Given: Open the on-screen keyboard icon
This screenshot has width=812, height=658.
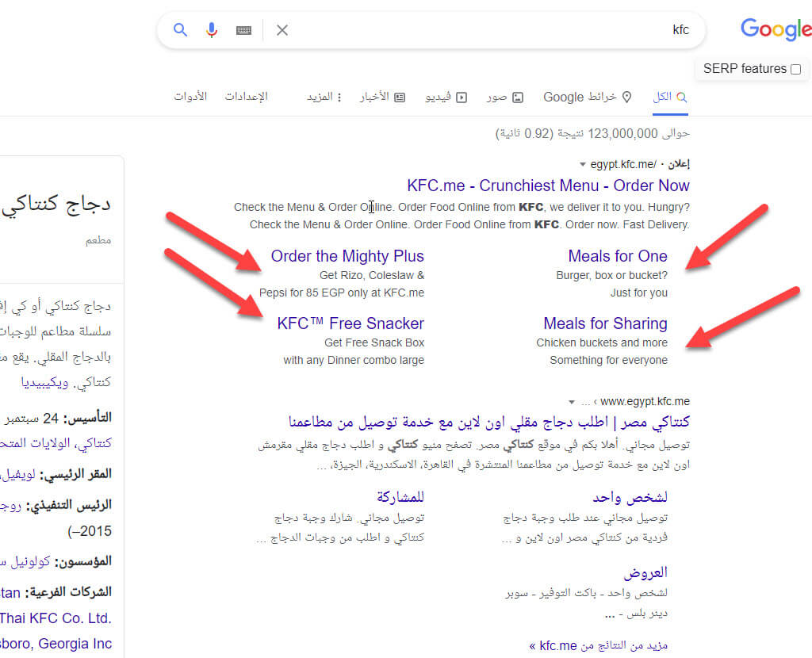Looking at the screenshot, I should [243, 31].
